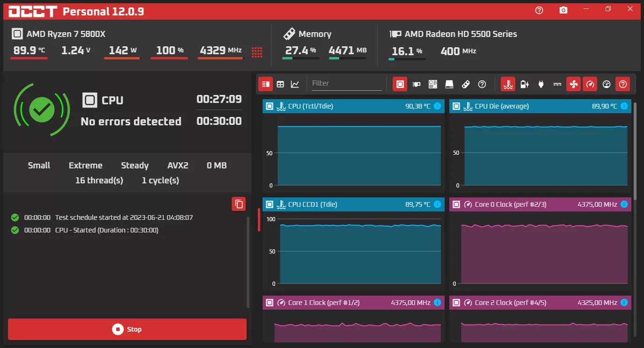Screen dimensions: 644x348
Task: Toggle the fan sensor filter
Action: (574, 84)
